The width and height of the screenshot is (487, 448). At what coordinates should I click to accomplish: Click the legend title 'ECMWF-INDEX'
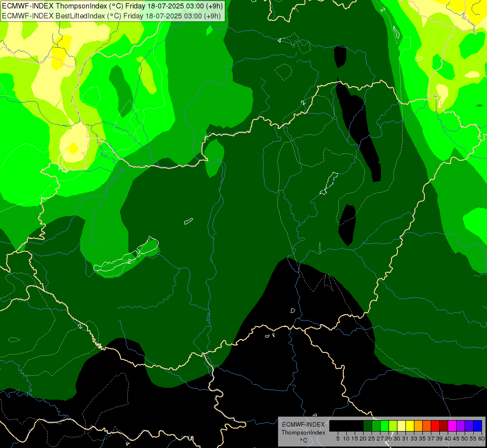[303, 425]
